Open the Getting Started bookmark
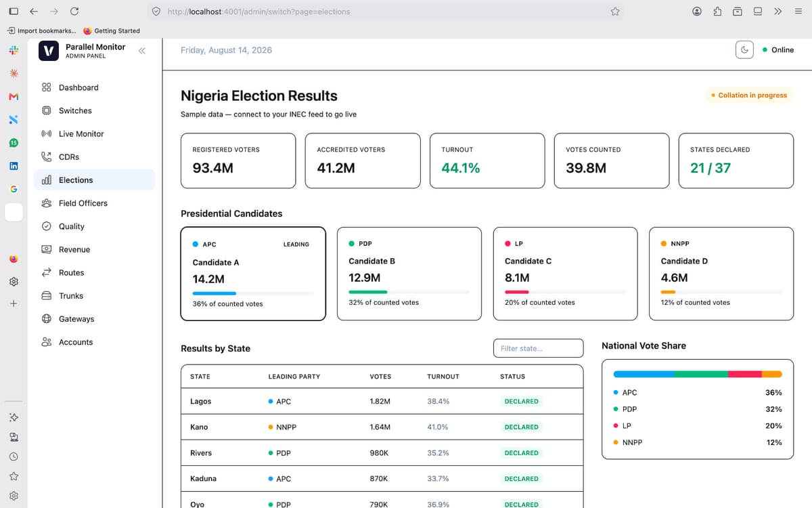 (x=112, y=30)
